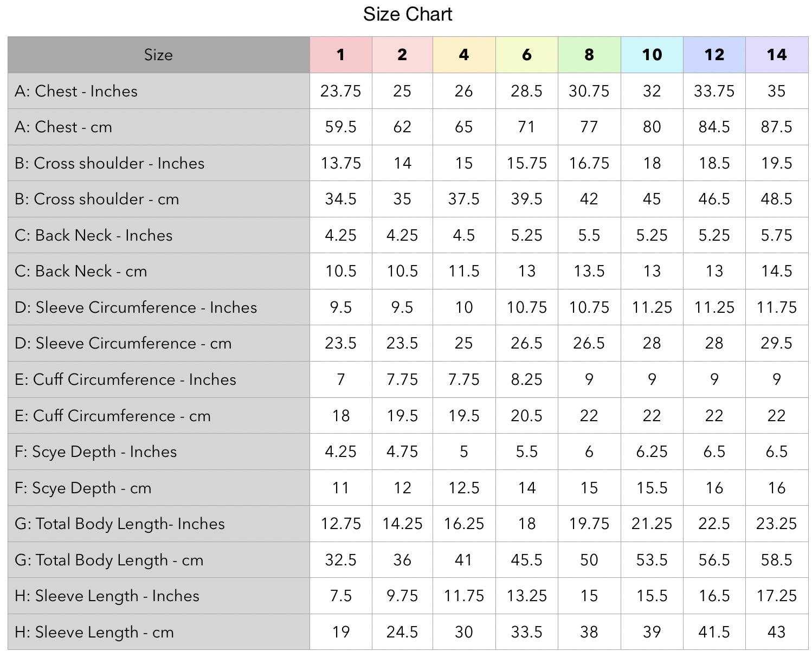Click "D: Sleeve Circumference - cm" row label

[123, 343]
